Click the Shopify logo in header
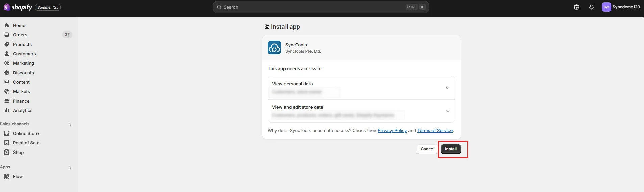The width and height of the screenshot is (644, 192). point(18,7)
